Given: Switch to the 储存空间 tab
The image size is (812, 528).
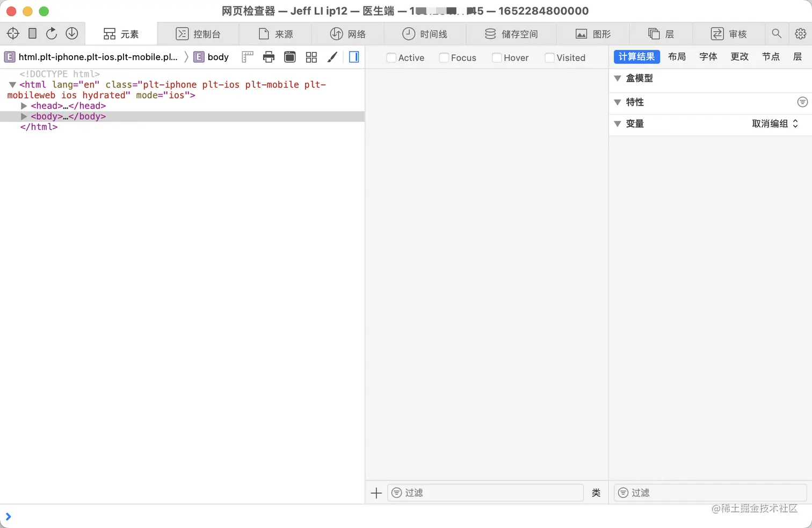Looking at the screenshot, I should click(511, 34).
